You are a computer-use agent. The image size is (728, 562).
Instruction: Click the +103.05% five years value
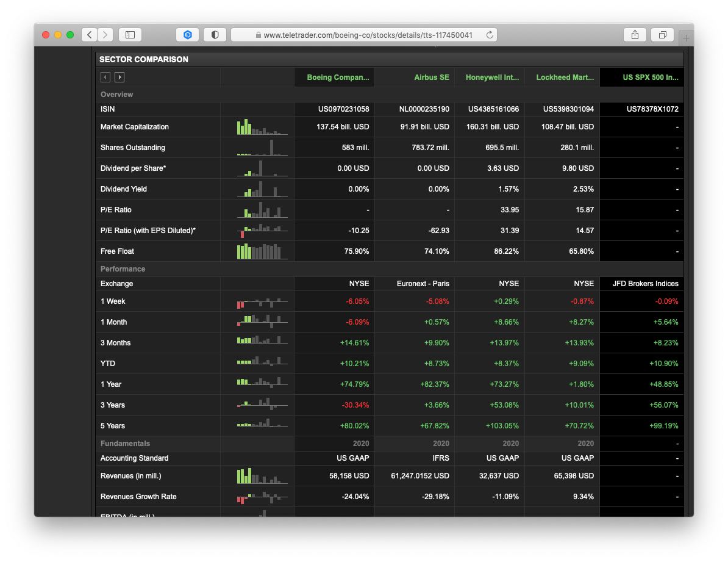pos(502,426)
